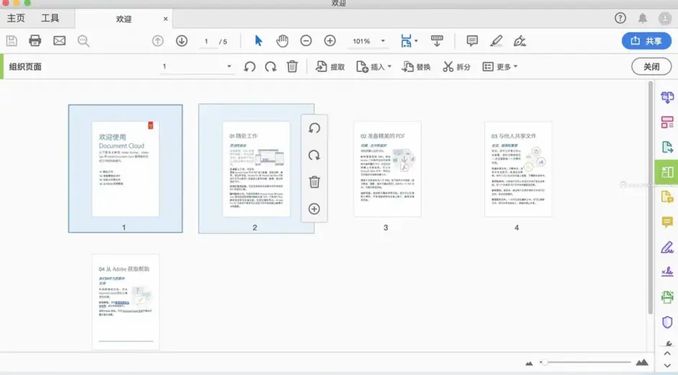Click the 替换 replace button
Screen dimensions: 678x375
pyautogui.click(x=416, y=67)
